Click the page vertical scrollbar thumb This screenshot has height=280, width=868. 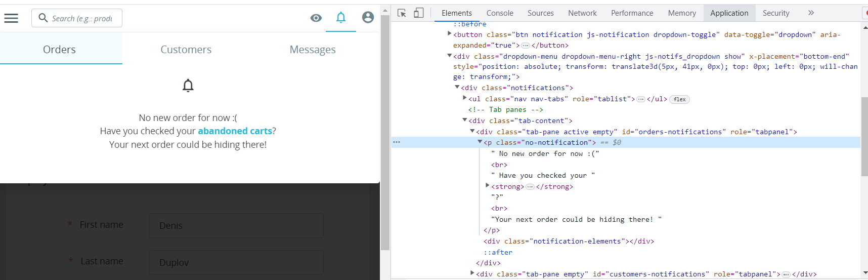pos(385,133)
